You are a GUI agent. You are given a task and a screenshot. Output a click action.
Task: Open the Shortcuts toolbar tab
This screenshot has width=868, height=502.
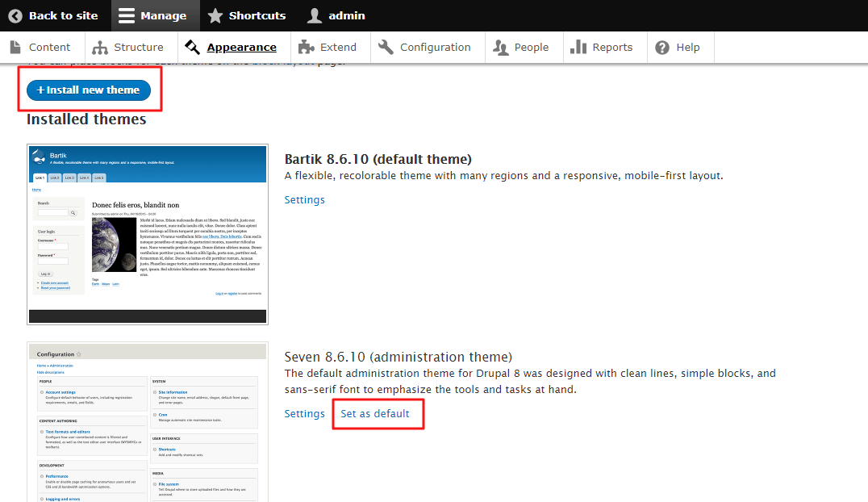(x=248, y=15)
